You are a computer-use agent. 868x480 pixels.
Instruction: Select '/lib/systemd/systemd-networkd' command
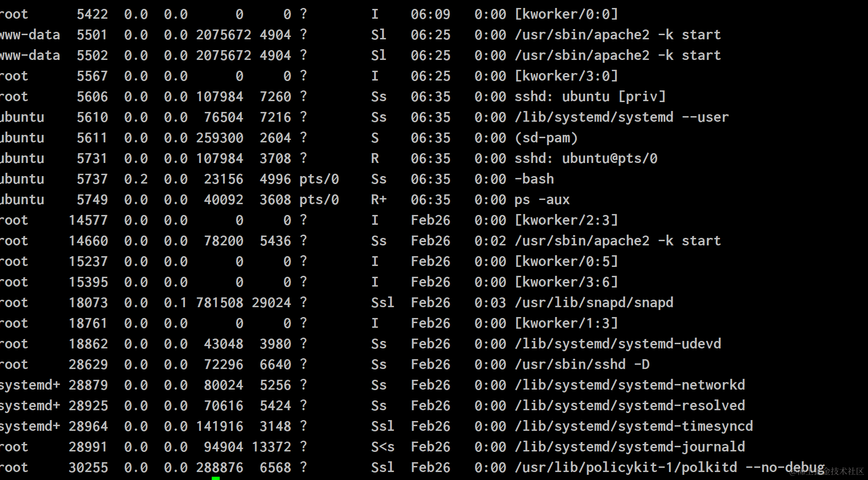(630, 385)
